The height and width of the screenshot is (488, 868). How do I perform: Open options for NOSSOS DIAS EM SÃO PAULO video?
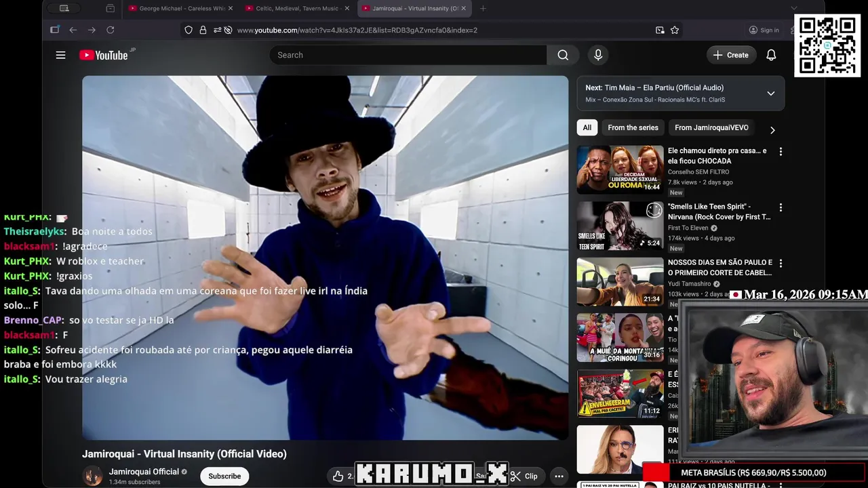pos(781,263)
